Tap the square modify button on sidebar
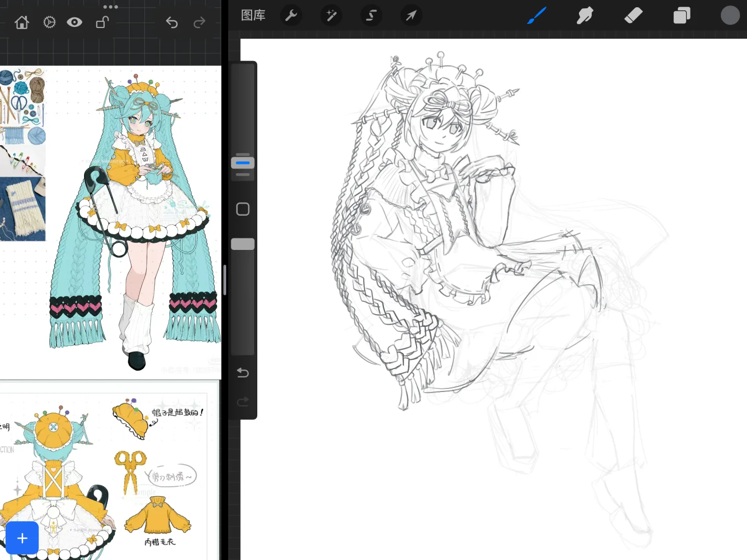The height and width of the screenshot is (560, 747). click(x=243, y=209)
